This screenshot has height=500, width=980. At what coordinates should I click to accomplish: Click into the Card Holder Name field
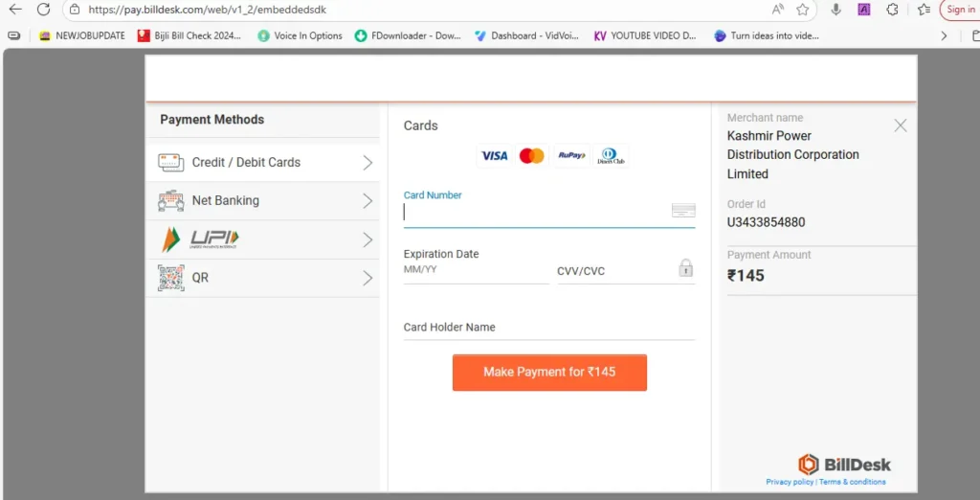point(549,328)
